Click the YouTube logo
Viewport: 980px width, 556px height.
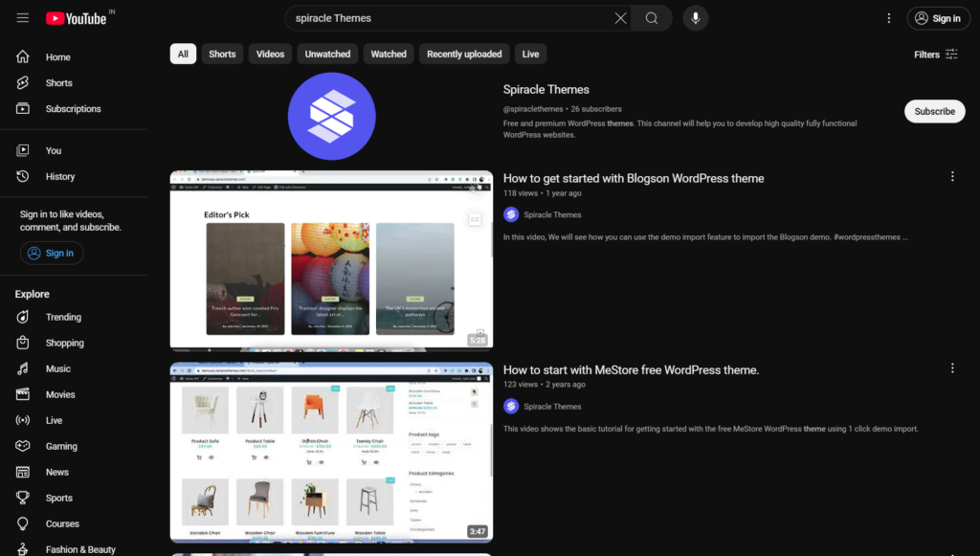77,19
